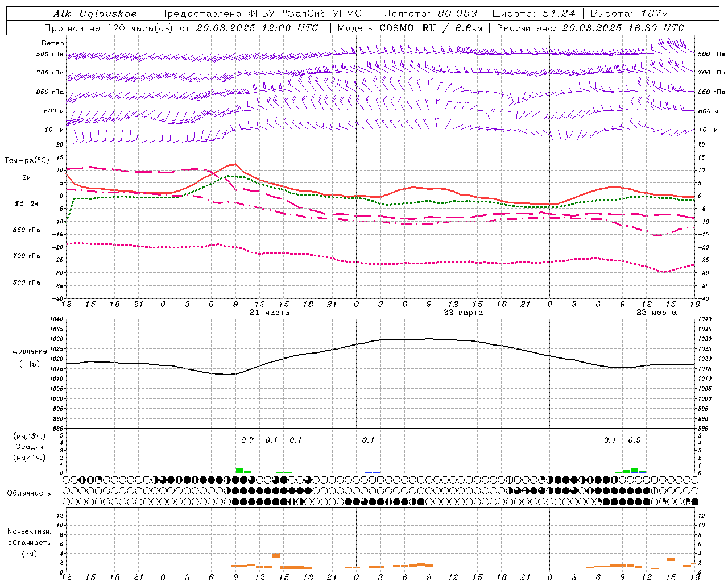
Task: Click the Рассчитано 20.03.2025 16:39 UTC timestamp
Action: point(590,28)
